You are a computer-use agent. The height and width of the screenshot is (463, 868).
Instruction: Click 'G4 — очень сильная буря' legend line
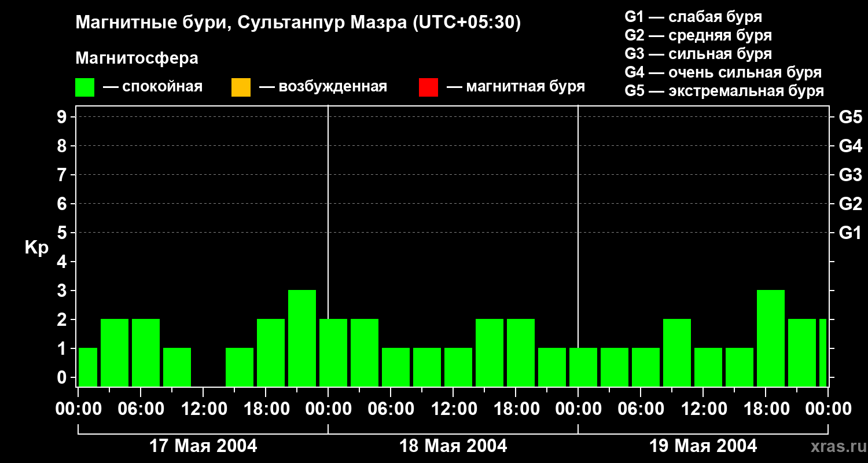coord(723,72)
